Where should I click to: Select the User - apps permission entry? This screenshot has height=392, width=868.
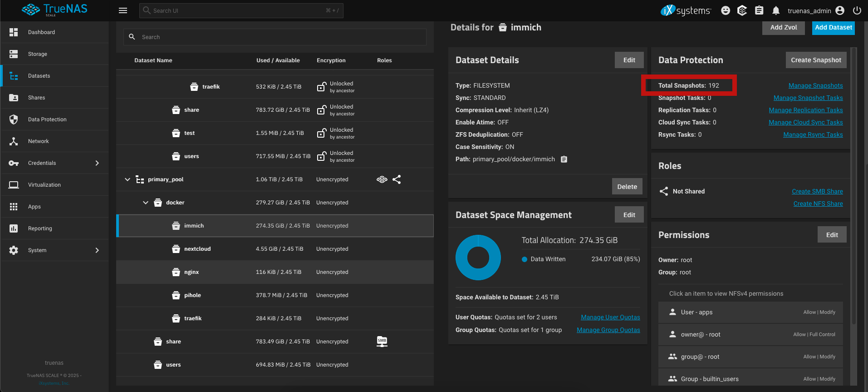click(x=750, y=312)
